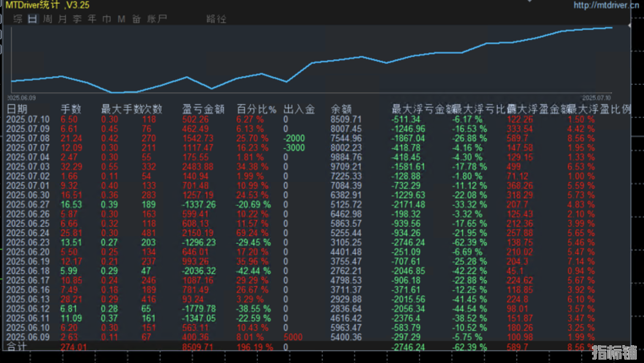Image resolution: width=644 pixels, height=363 pixels.
Task: Click the balance value 8509.71 in the top row
Action: coord(346,120)
